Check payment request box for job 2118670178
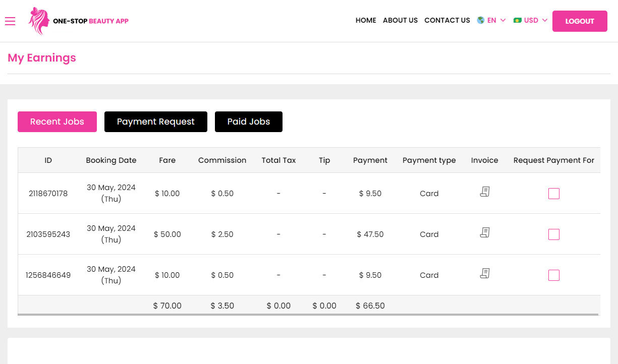618x364 pixels. pyautogui.click(x=554, y=194)
